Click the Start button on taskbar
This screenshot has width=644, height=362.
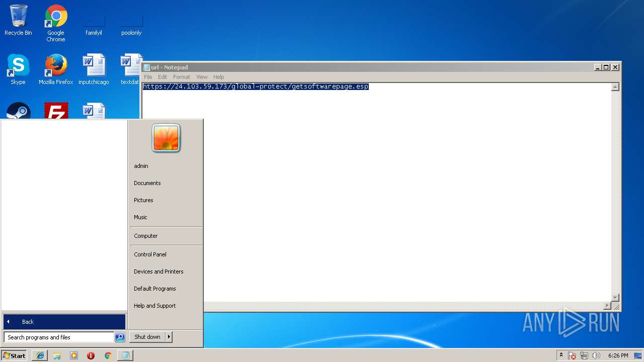(14, 355)
